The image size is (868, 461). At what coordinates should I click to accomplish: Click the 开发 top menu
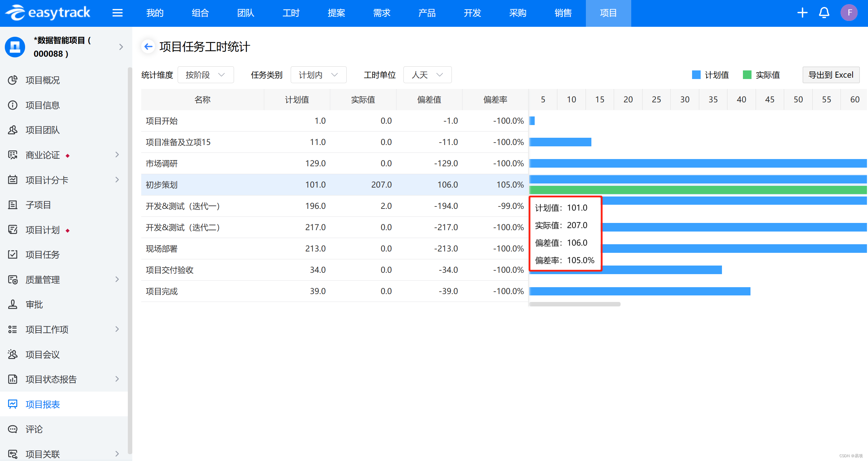point(472,13)
